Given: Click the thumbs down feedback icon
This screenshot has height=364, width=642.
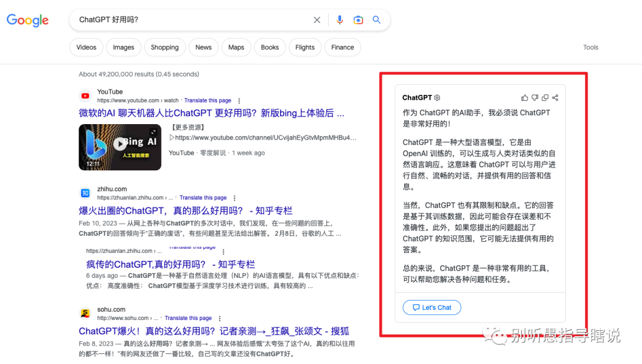Looking at the screenshot, I should pos(535,98).
